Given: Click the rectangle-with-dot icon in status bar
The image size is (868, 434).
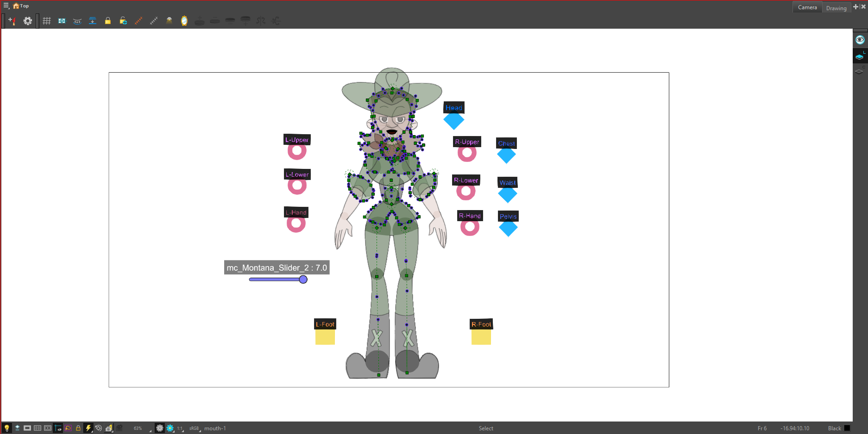Looking at the screenshot, I should pyautogui.click(x=48, y=428).
